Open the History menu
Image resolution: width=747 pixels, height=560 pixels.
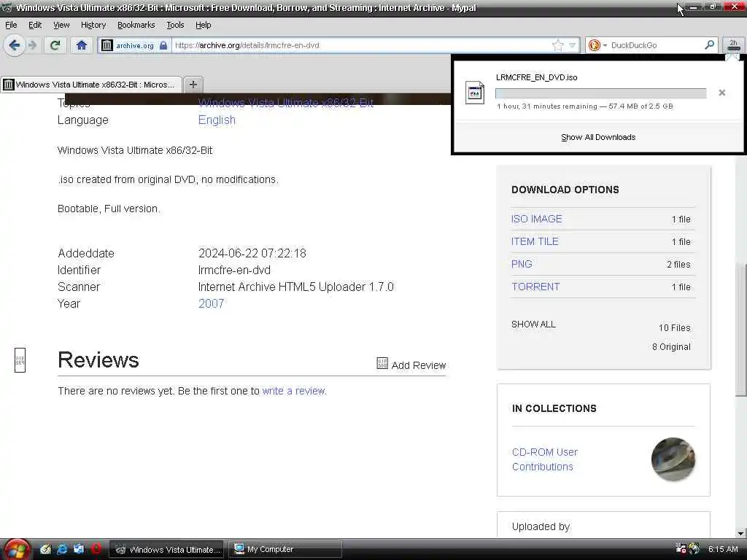tap(93, 25)
